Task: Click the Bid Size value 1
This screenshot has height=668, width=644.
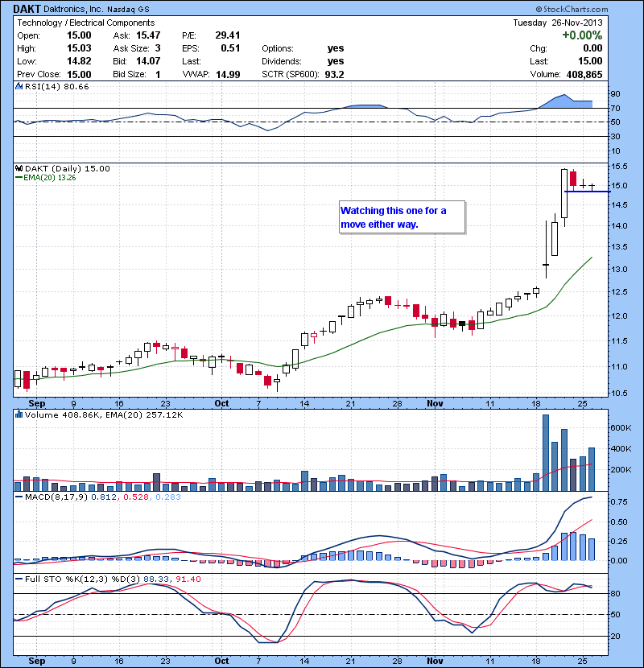Action: pyautogui.click(x=158, y=74)
